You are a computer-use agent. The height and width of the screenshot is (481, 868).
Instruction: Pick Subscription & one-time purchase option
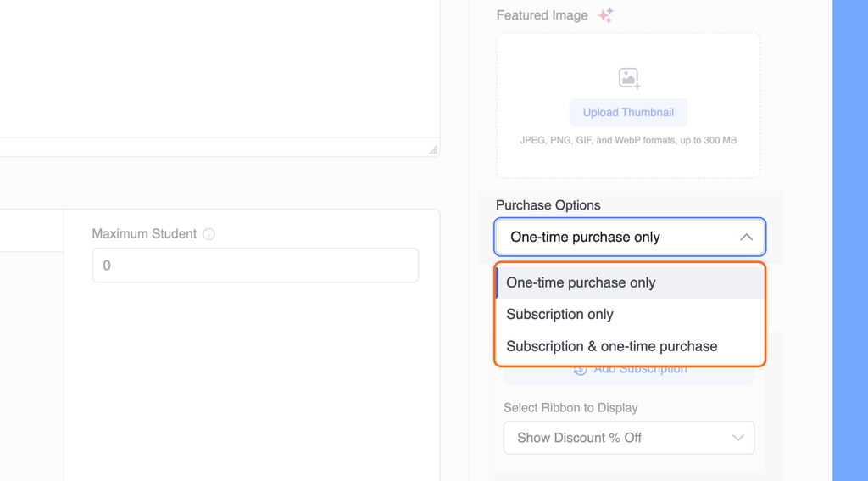630,346
